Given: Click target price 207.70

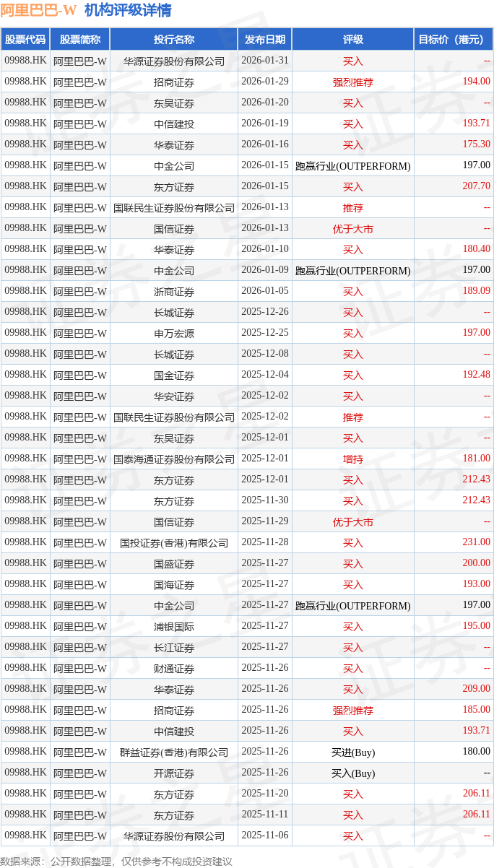Looking at the screenshot, I should coord(477,186).
